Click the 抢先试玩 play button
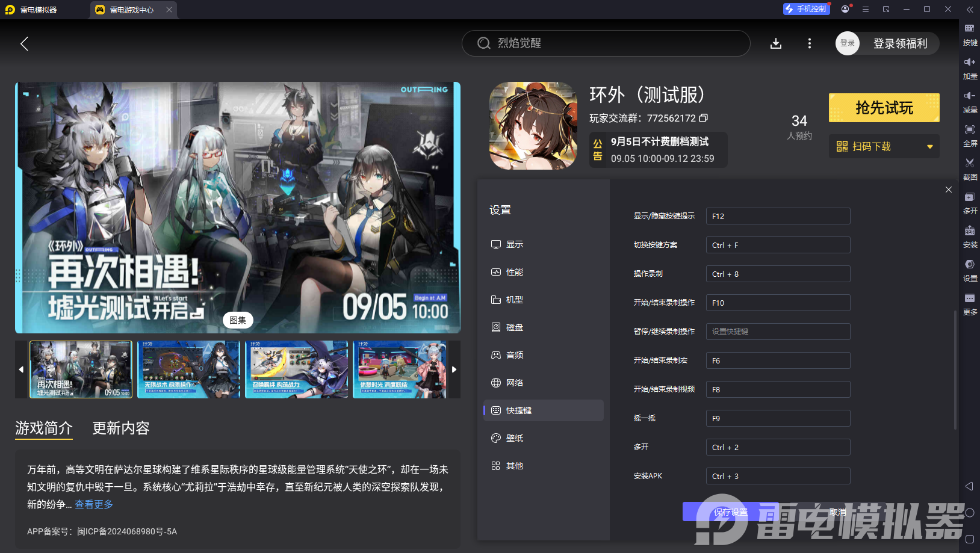This screenshot has width=980, height=553. (884, 108)
